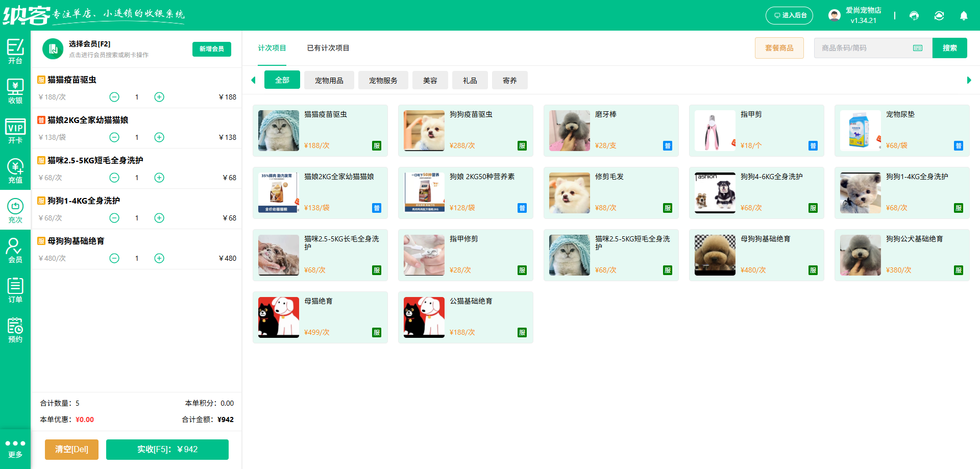980x469 pixels.
Task: Open 预约 reservations from the sidebar
Action: click(x=15, y=329)
